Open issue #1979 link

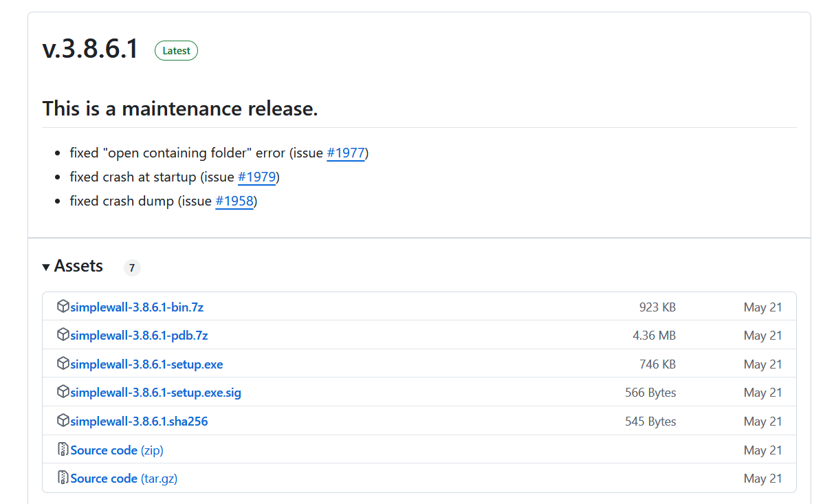click(257, 177)
